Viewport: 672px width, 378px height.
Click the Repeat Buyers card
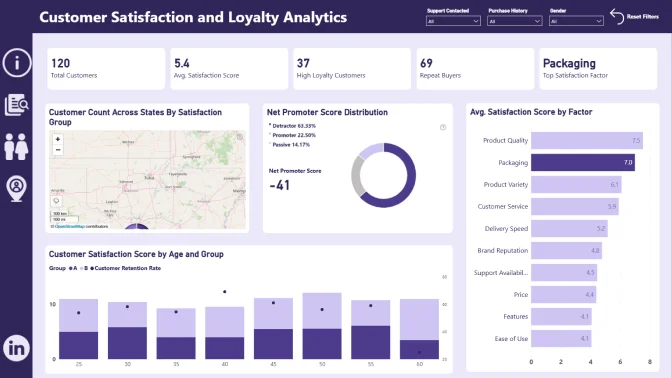(x=475, y=69)
